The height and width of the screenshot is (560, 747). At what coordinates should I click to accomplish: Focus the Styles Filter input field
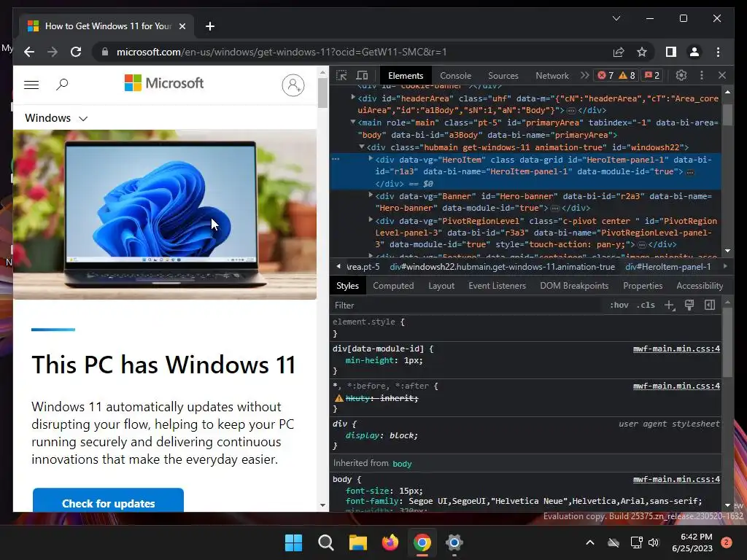coord(467,306)
